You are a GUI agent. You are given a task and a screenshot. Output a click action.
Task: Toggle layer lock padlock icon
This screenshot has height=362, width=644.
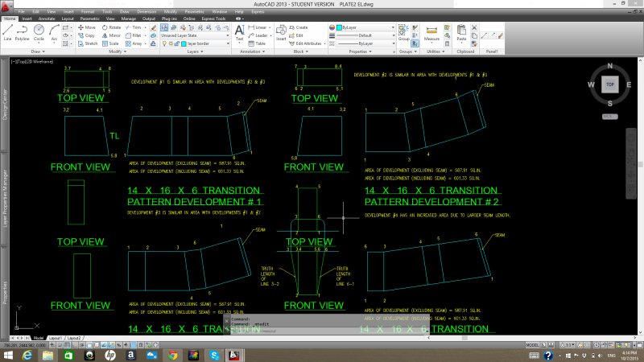pyautogui.click(x=177, y=43)
